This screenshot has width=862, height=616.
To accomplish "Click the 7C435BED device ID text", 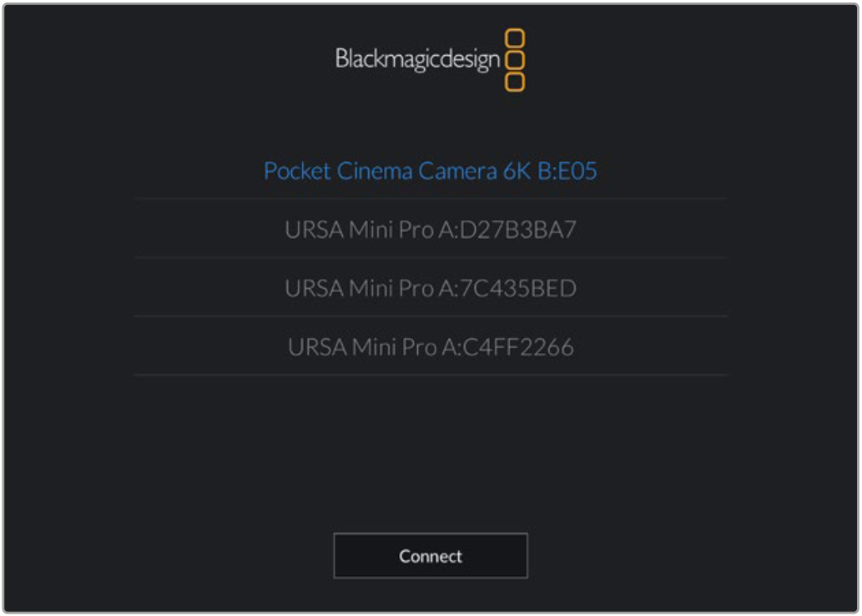I will (514, 288).
